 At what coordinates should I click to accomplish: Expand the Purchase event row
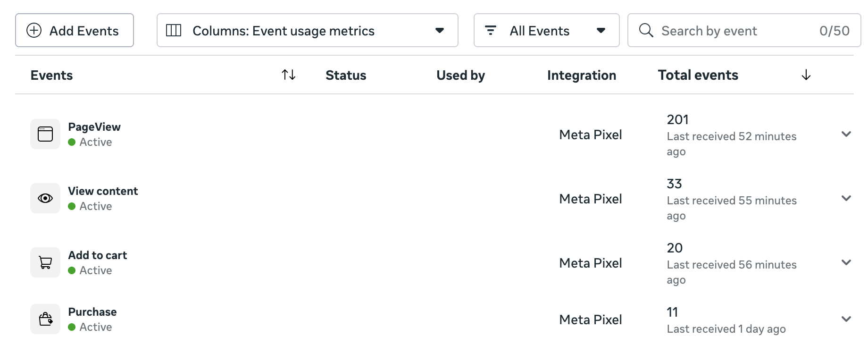click(x=846, y=319)
